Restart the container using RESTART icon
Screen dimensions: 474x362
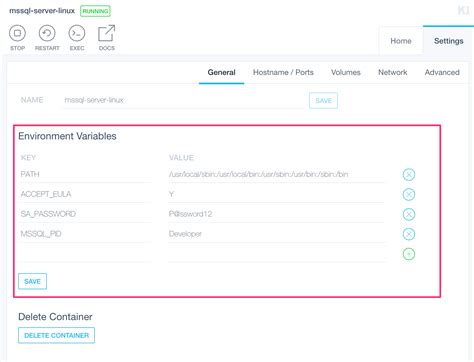[x=47, y=33]
